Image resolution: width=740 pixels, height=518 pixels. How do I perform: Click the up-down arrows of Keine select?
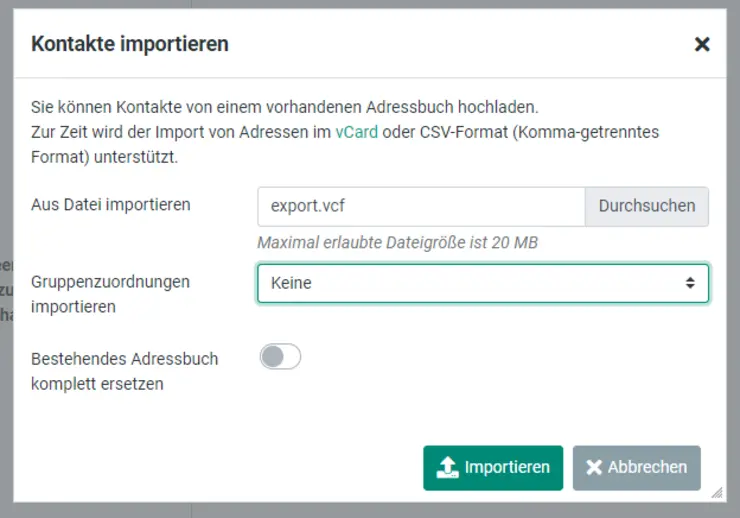pos(689,283)
